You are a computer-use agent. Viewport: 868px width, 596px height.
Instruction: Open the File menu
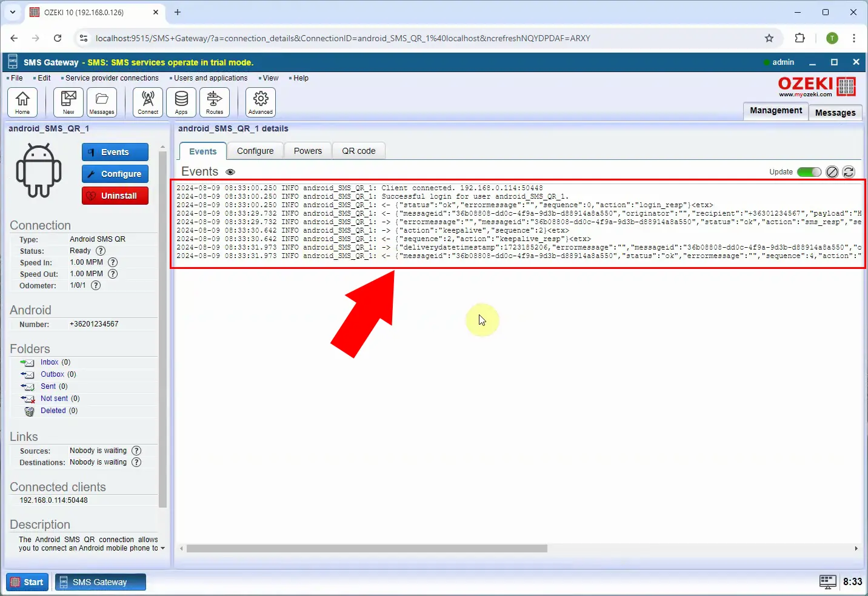(x=16, y=78)
